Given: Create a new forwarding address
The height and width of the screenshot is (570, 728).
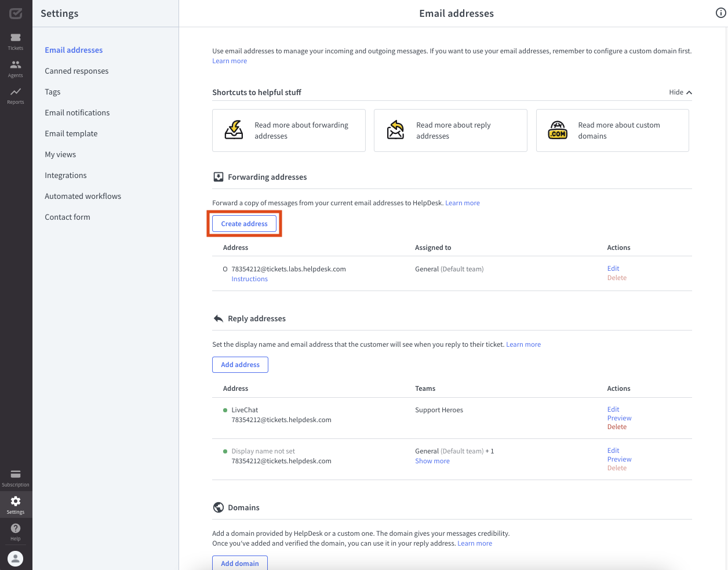Looking at the screenshot, I should point(244,223).
